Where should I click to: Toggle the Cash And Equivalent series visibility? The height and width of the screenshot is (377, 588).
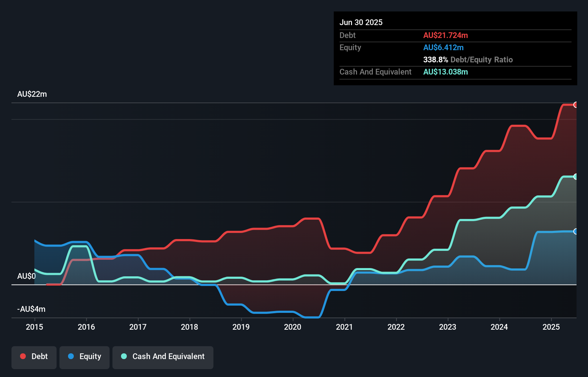pos(163,357)
